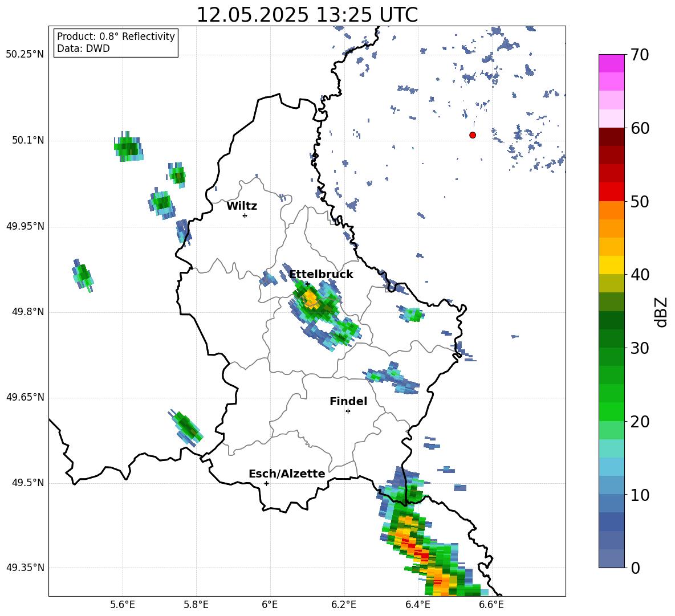Click the "5.8°E" longitude label
Screen dimensions: 675x616
(x=196, y=605)
